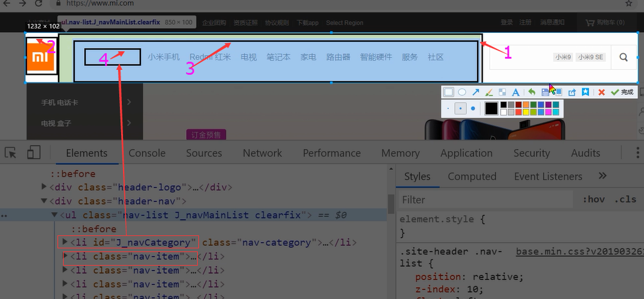
Task: Click the Mi orange logo
Action: [40, 57]
